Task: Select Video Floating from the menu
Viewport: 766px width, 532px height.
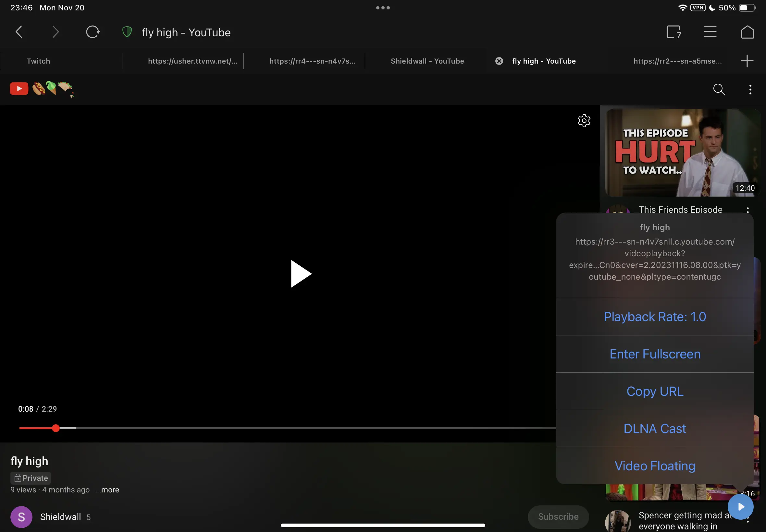Action: (x=655, y=466)
